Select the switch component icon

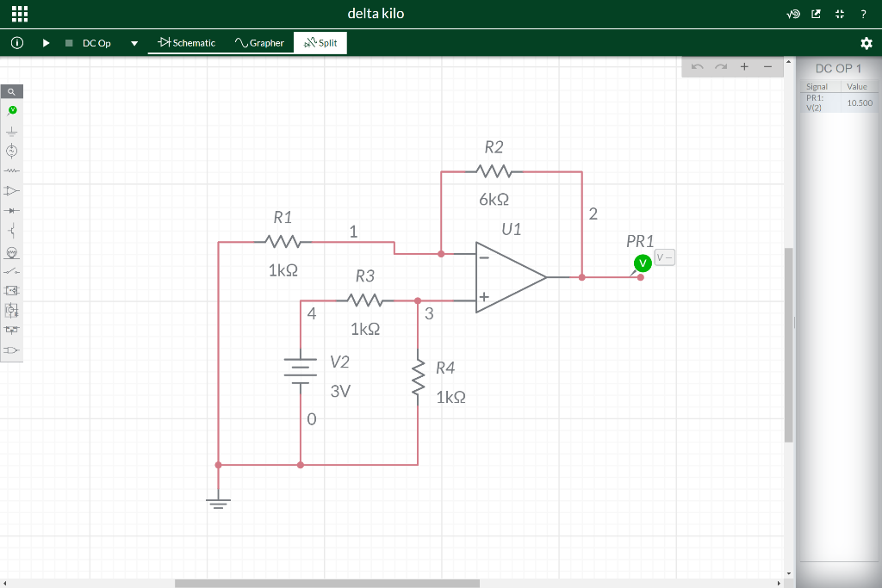tap(11, 270)
